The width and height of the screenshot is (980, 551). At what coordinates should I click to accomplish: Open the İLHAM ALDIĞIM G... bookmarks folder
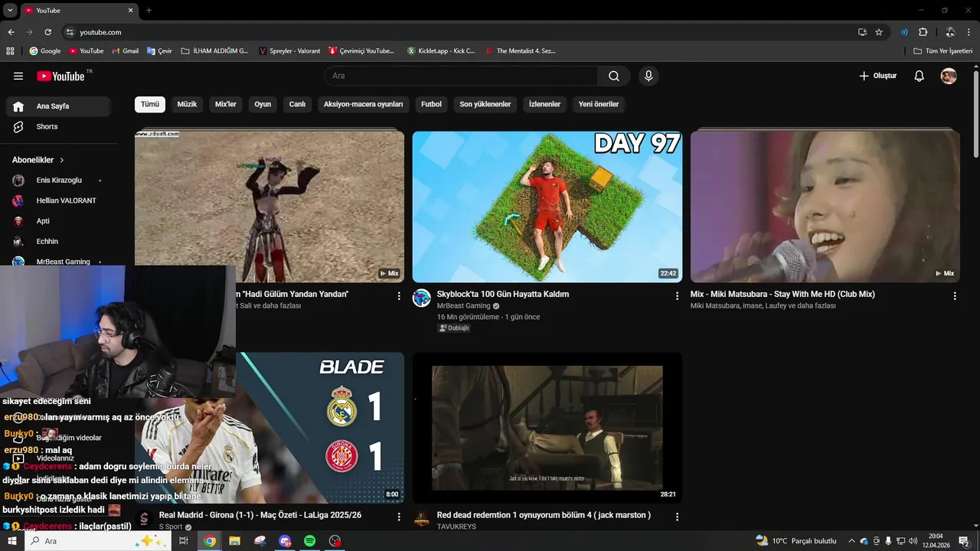click(214, 51)
